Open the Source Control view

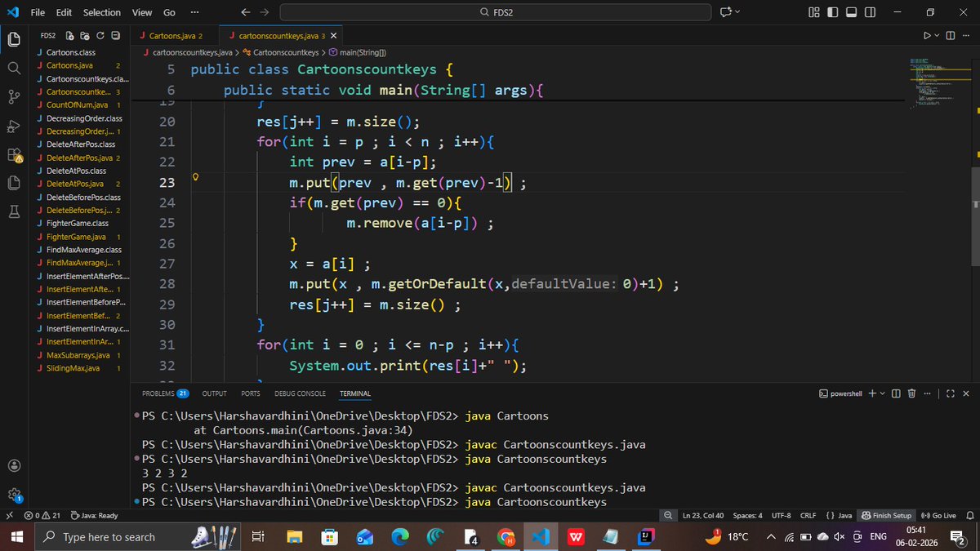pyautogui.click(x=14, y=97)
